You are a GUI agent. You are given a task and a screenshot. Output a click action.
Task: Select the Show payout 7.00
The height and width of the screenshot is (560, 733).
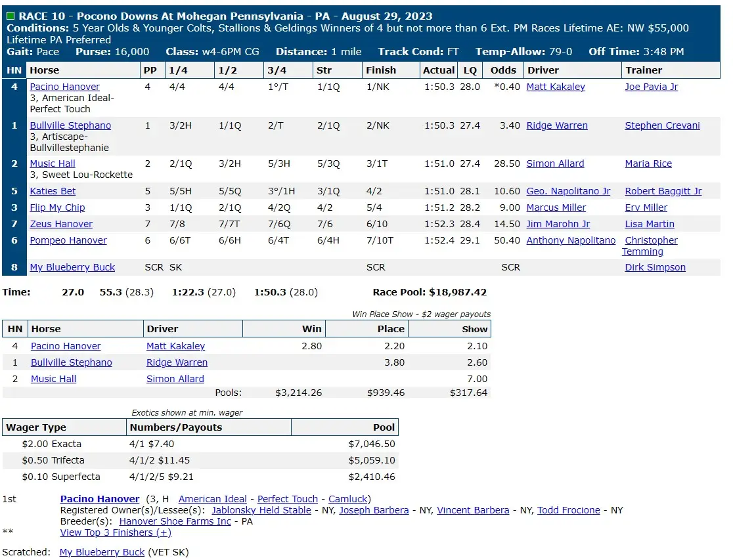tap(477, 379)
